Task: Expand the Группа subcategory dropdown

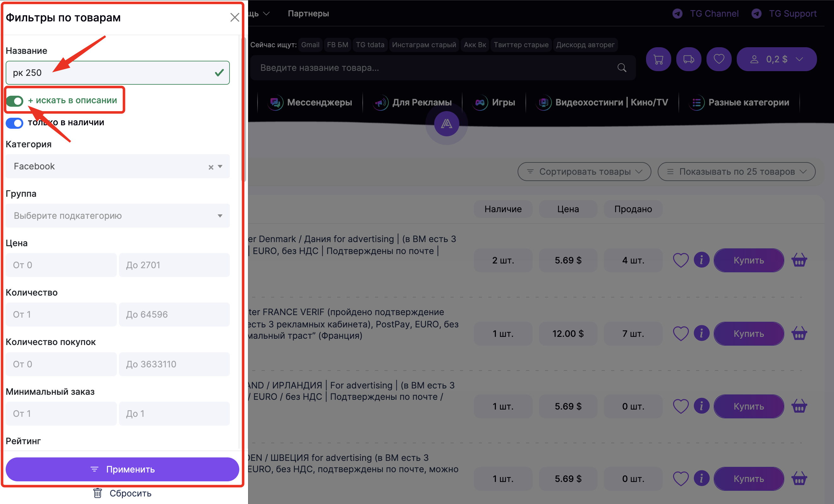Action: (117, 216)
